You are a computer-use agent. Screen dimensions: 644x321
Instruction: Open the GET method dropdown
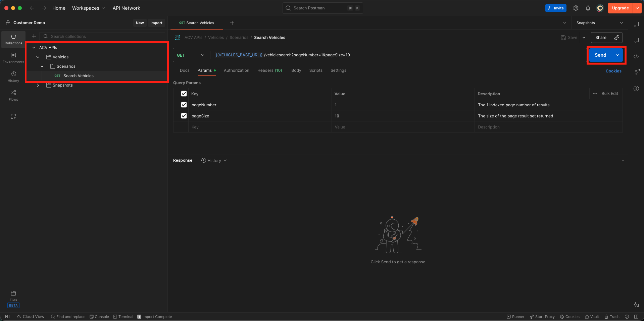pos(203,55)
